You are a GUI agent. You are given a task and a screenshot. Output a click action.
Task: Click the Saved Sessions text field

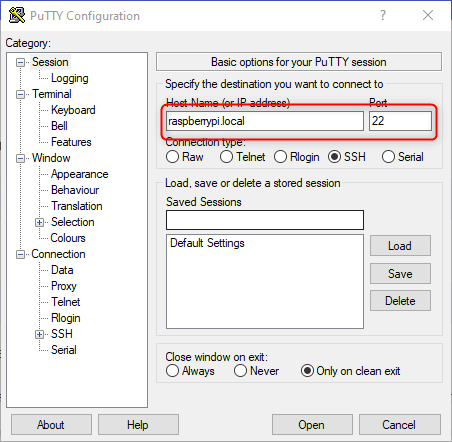[x=265, y=220]
